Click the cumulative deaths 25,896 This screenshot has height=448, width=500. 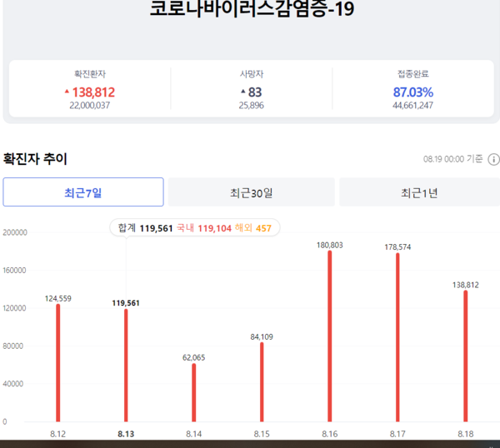[252, 106]
